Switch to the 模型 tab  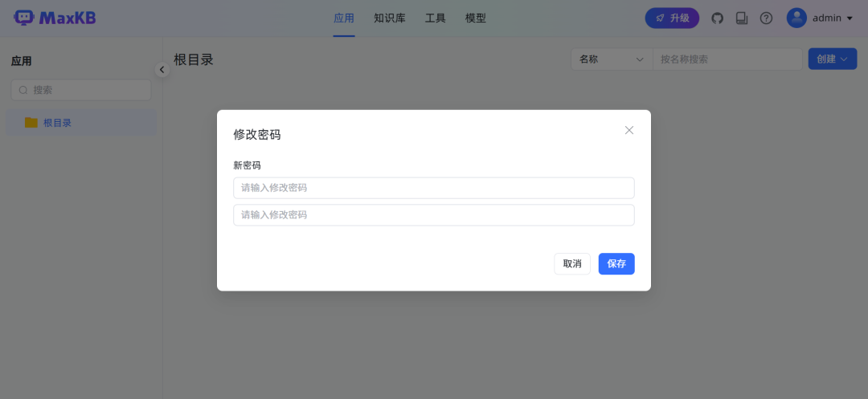click(476, 18)
